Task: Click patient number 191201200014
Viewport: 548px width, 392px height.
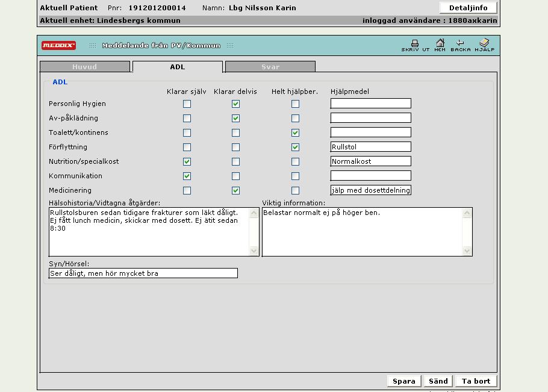Action: [157, 8]
